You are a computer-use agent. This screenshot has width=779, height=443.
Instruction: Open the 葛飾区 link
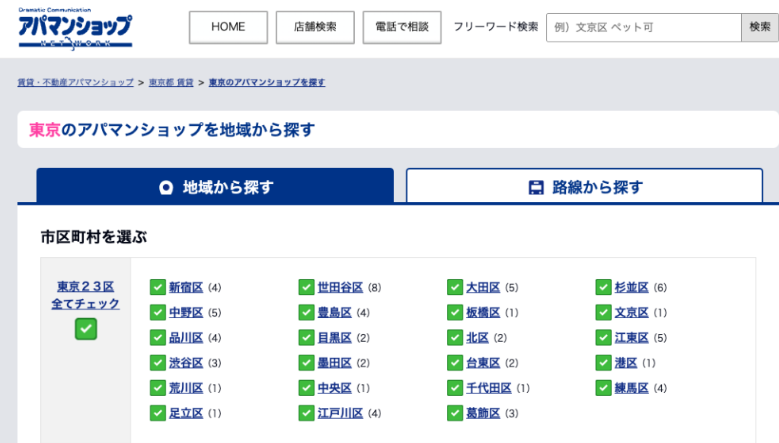[483, 414]
